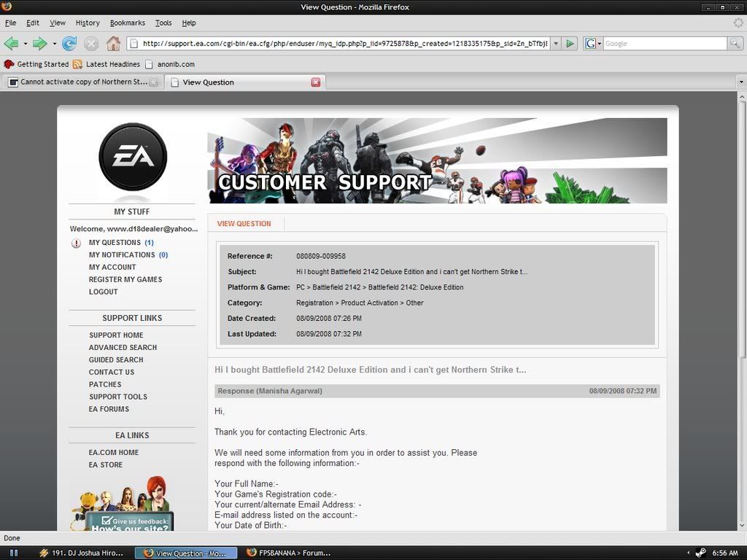
Task: Click the greyed-out Stop loading icon
Action: coord(91,44)
